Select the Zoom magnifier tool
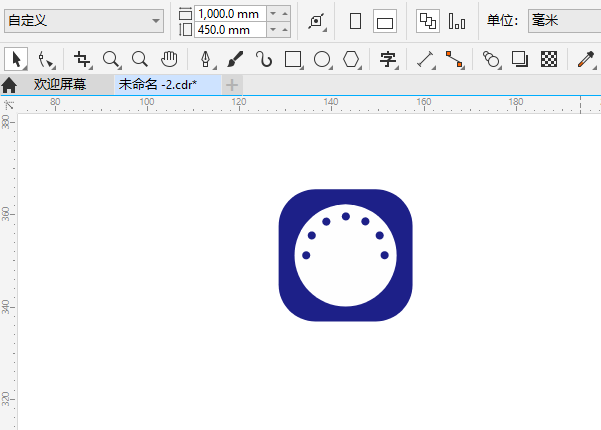This screenshot has width=601, height=430. [x=112, y=60]
